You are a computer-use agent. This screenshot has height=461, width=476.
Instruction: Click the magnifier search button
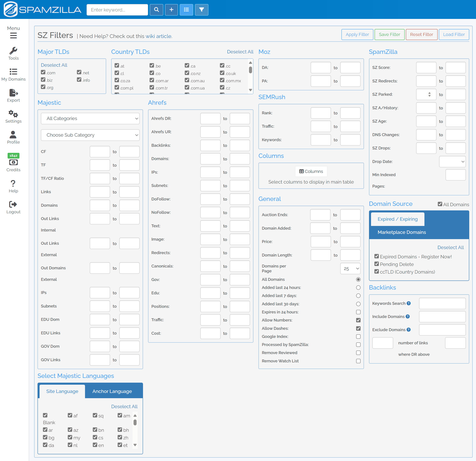(156, 10)
